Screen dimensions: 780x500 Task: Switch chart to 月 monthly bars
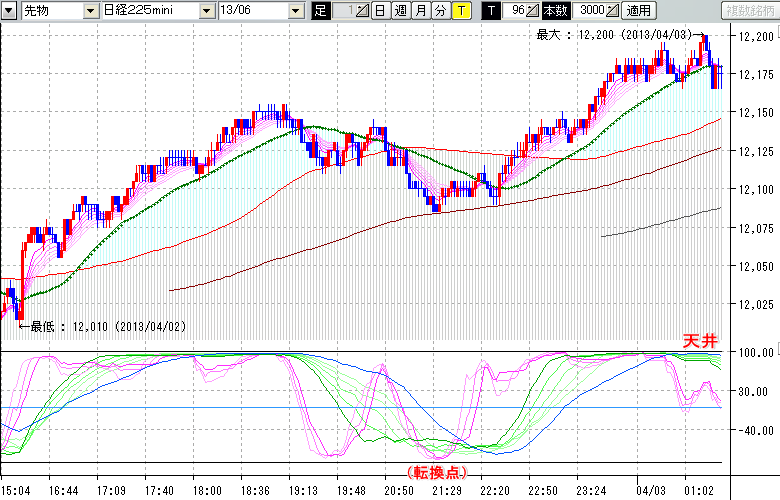pyautogui.click(x=420, y=11)
